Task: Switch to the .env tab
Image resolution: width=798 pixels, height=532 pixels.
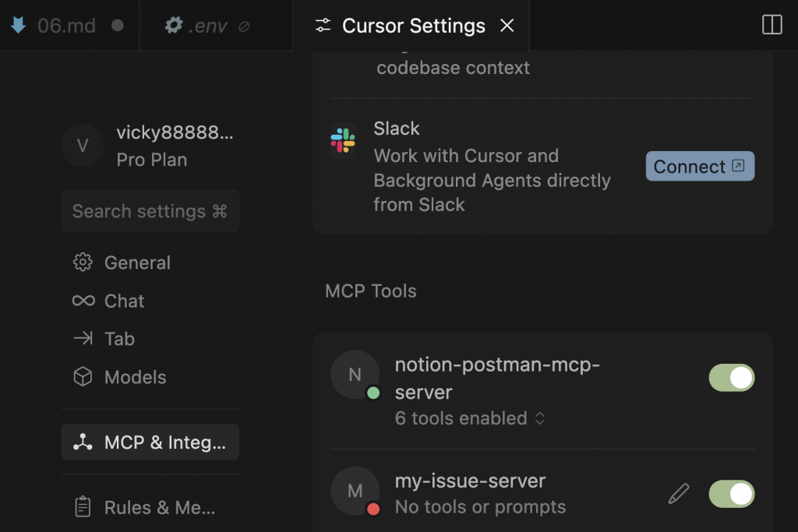Action: point(207,26)
